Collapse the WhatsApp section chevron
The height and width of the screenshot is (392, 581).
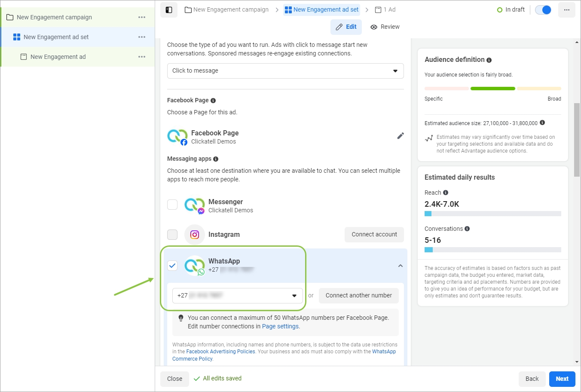pos(401,266)
